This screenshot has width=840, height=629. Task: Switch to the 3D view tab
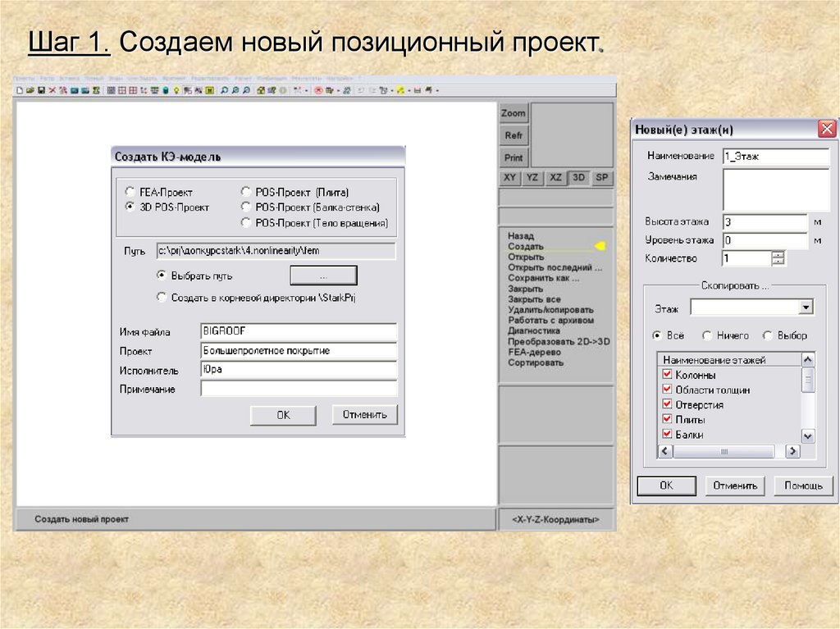(x=578, y=177)
